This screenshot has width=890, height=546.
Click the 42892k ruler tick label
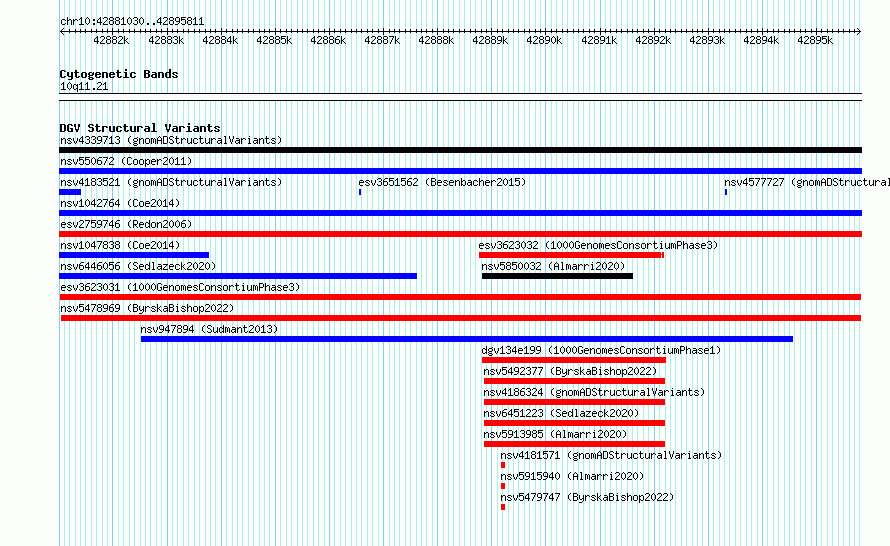653,41
